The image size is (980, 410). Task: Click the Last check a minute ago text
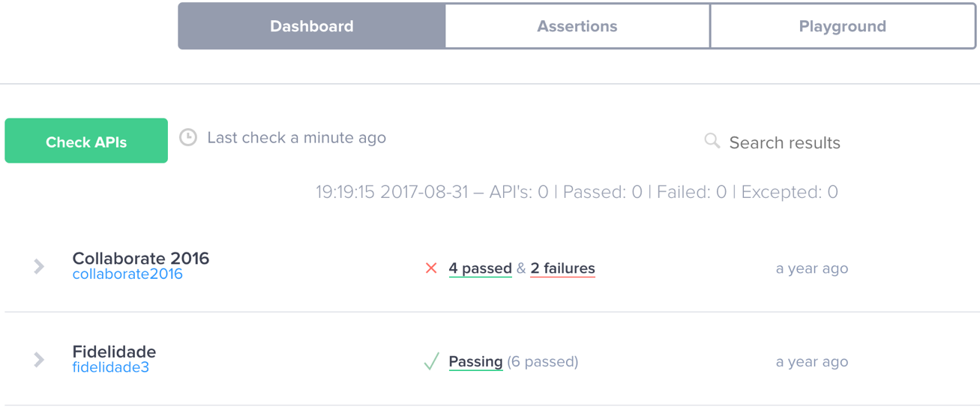pos(297,138)
